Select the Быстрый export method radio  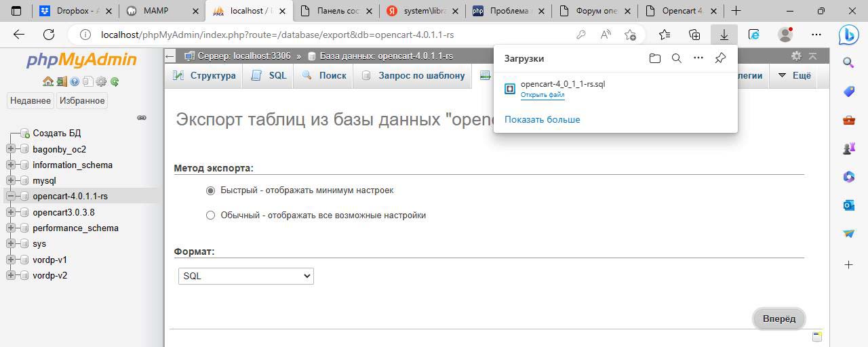[x=210, y=190]
